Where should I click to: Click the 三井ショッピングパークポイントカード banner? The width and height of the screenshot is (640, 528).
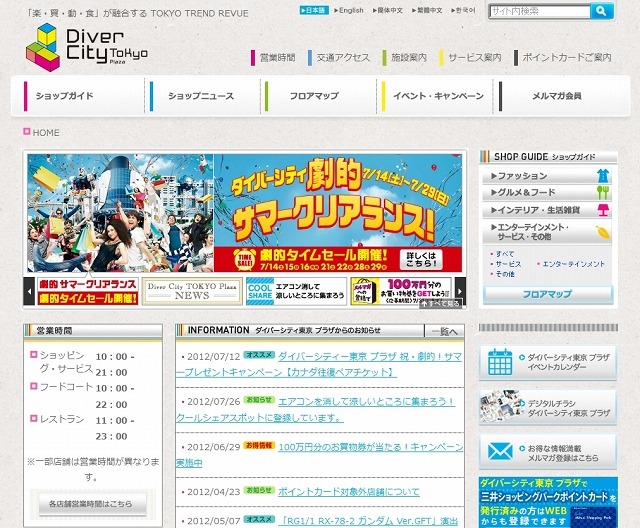pos(548,503)
